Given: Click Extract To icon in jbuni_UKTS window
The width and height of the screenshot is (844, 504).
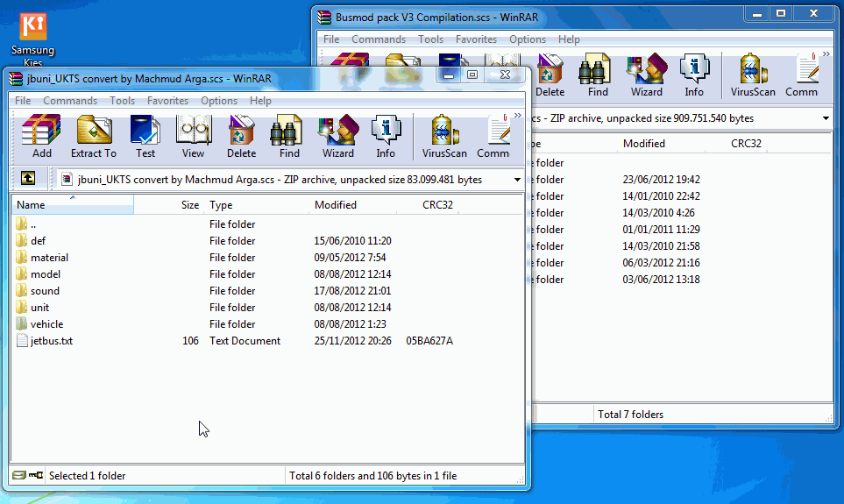Looking at the screenshot, I should pyautogui.click(x=94, y=136).
